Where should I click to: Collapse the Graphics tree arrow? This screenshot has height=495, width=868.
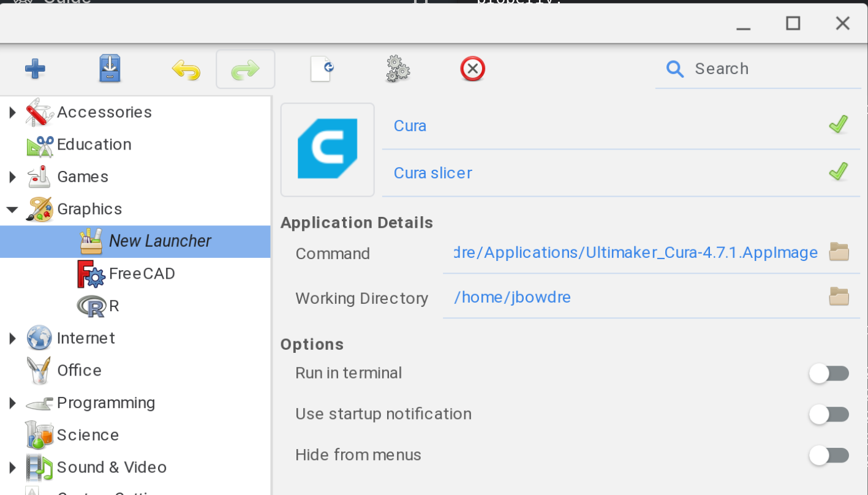pos(12,210)
